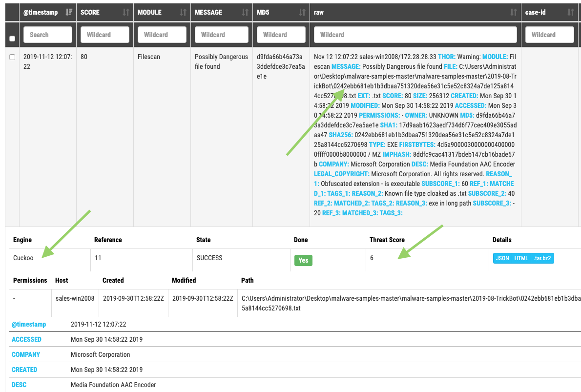581x392 pixels.
Task: Click the MD5 column header
Action: click(263, 12)
